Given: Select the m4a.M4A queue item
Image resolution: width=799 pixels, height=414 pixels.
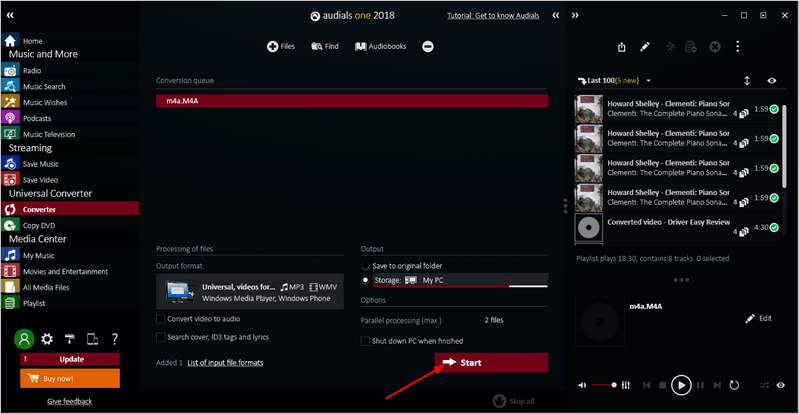Looking at the screenshot, I should [352, 101].
